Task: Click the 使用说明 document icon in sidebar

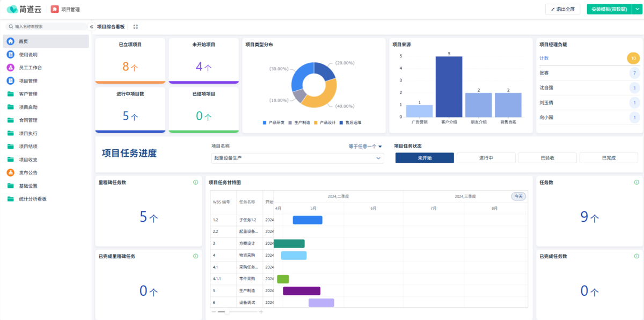Action: [x=10, y=55]
